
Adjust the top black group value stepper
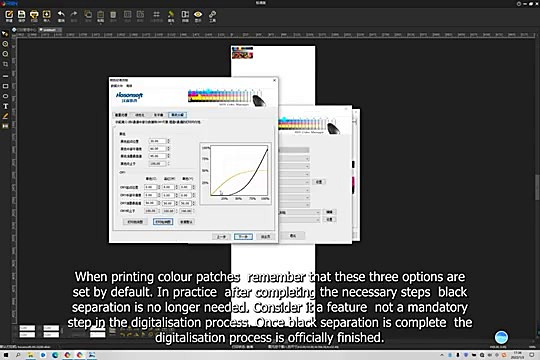point(168,141)
